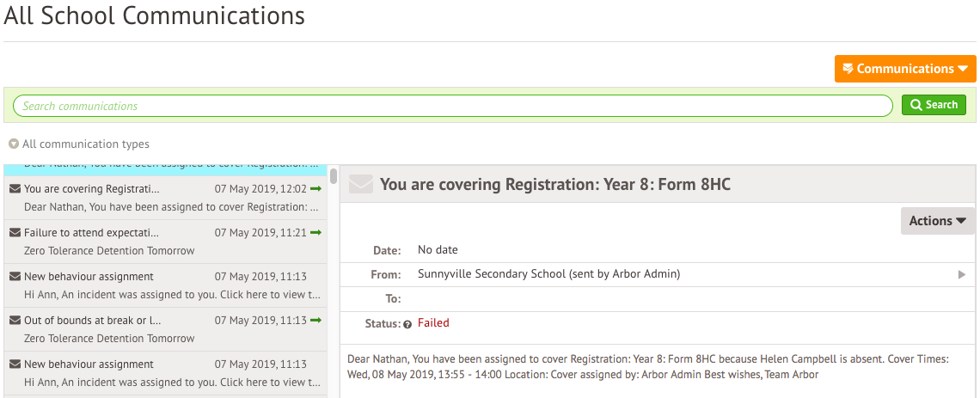
Task: Click green arrow next to 07 May 2019, 11:21
Action: pyautogui.click(x=315, y=232)
